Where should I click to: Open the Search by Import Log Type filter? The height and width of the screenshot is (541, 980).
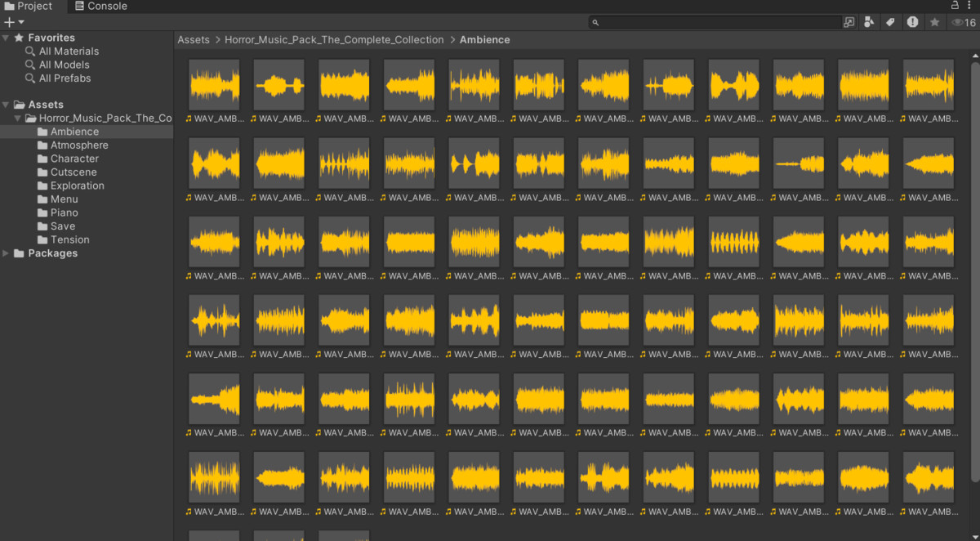tap(912, 23)
